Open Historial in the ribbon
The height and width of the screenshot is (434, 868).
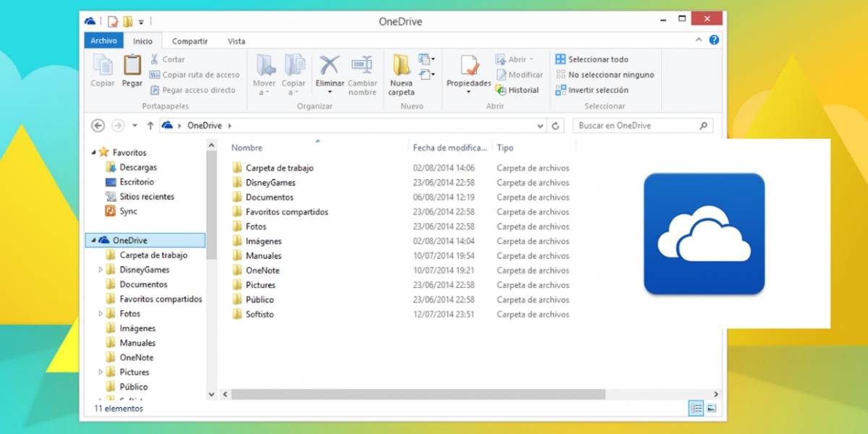(x=517, y=90)
